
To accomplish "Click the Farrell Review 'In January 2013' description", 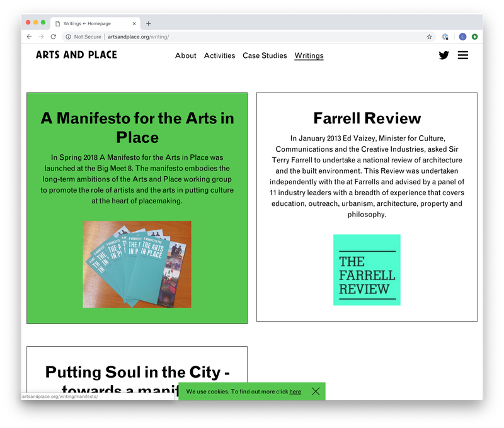I will [367, 176].
